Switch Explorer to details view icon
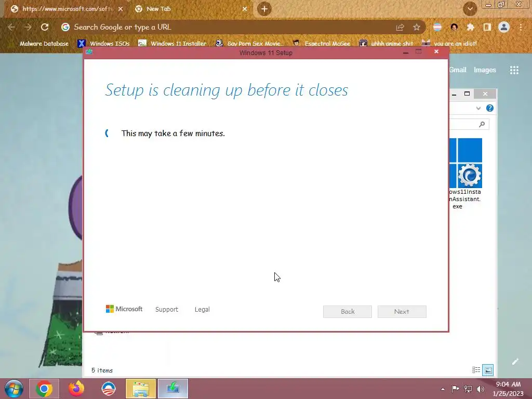Image resolution: width=532 pixels, height=399 pixels. click(476, 370)
